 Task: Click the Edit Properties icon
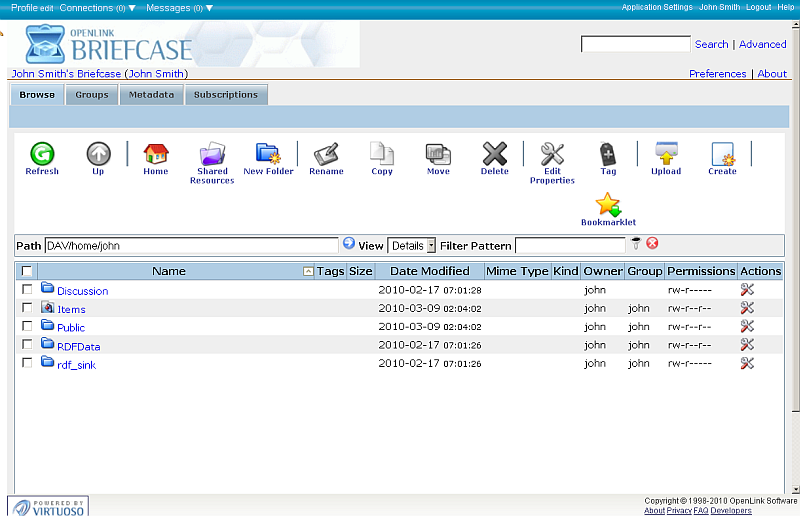tap(552, 154)
